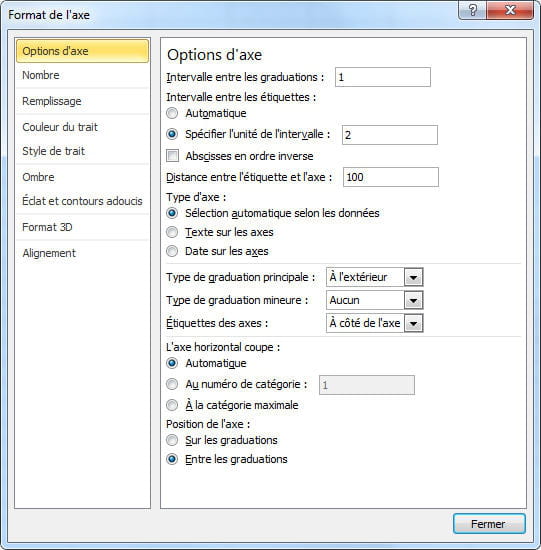Click Intervalle entre les graduations field
Viewport: 541px width, 550px height.
(383, 77)
